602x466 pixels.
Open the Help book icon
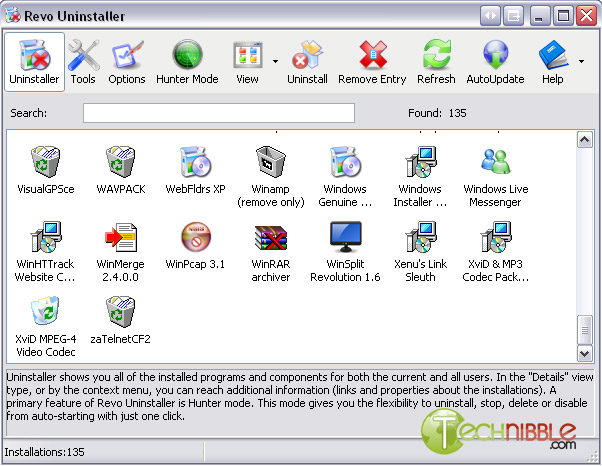pos(553,55)
